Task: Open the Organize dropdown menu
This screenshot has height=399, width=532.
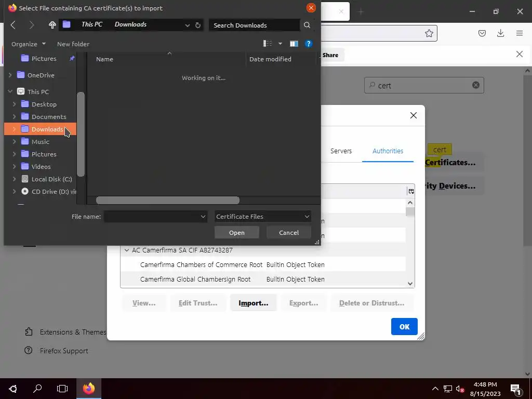Action: click(29, 44)
